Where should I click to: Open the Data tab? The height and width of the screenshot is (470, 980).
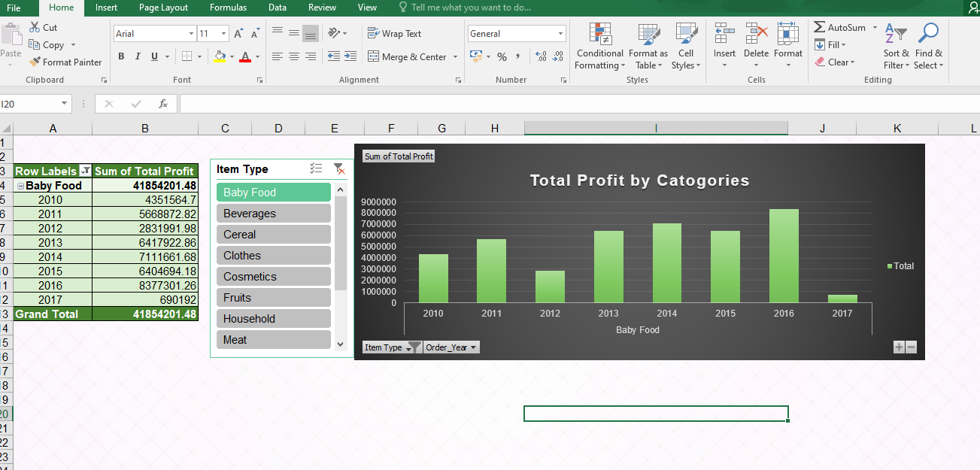[x=277, y=8]
